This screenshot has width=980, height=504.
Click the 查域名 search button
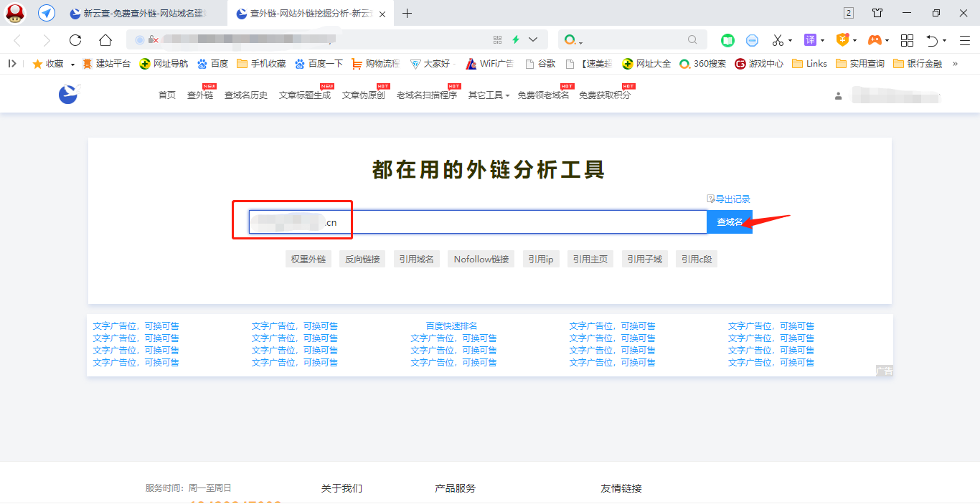click(729, 222)
